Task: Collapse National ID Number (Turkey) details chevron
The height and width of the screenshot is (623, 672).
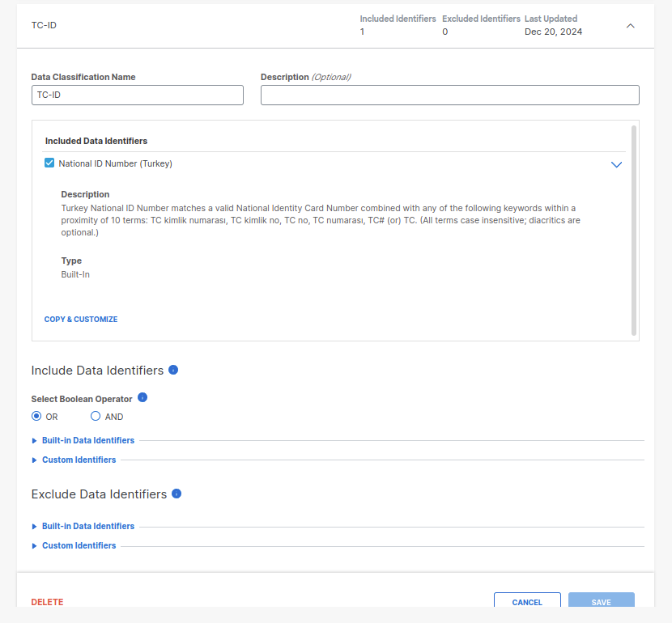Action: [x=616, y=164]
